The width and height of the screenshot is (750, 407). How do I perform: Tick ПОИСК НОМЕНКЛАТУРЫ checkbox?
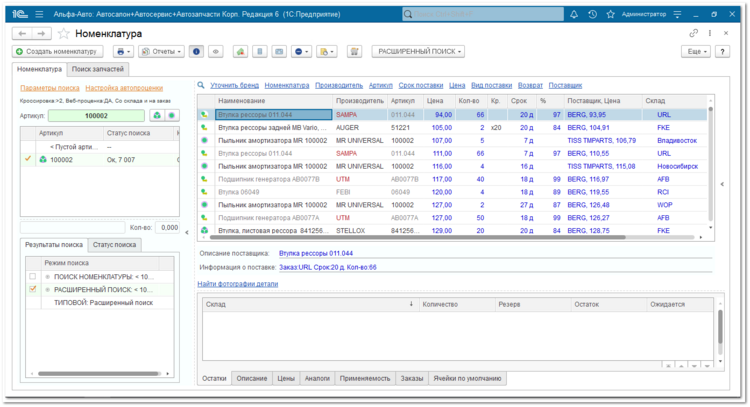tap(33, 276)
